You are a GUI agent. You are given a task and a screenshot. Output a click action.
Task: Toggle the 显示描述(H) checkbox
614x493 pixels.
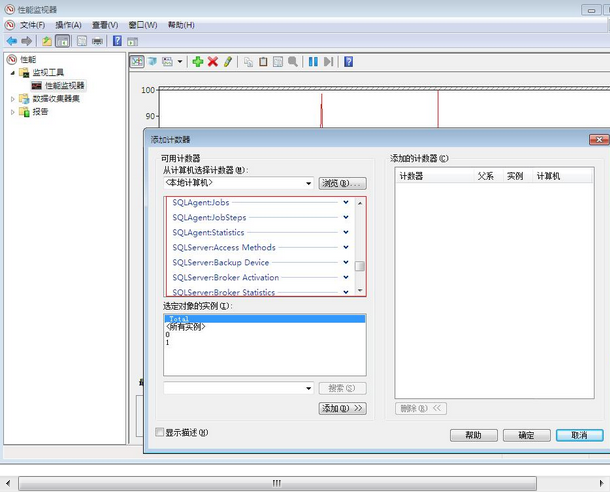click(159, 432)
